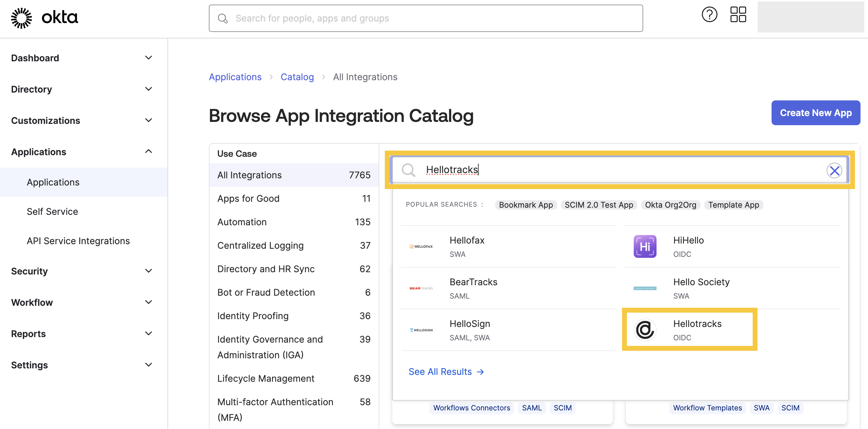Click the Create New App button
The image size is (868, 429).
tap(816, 113)
